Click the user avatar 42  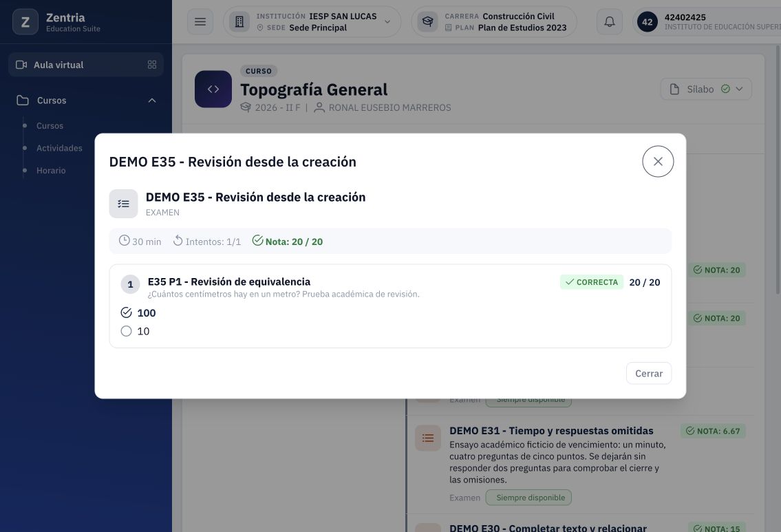[x=647, y=22]
